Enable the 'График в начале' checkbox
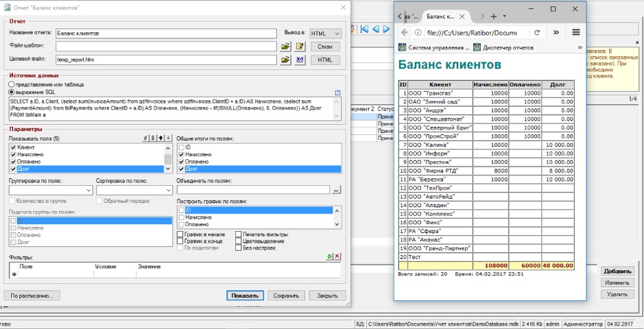This screenshot has height=329, width=644. tap(180, 234)
